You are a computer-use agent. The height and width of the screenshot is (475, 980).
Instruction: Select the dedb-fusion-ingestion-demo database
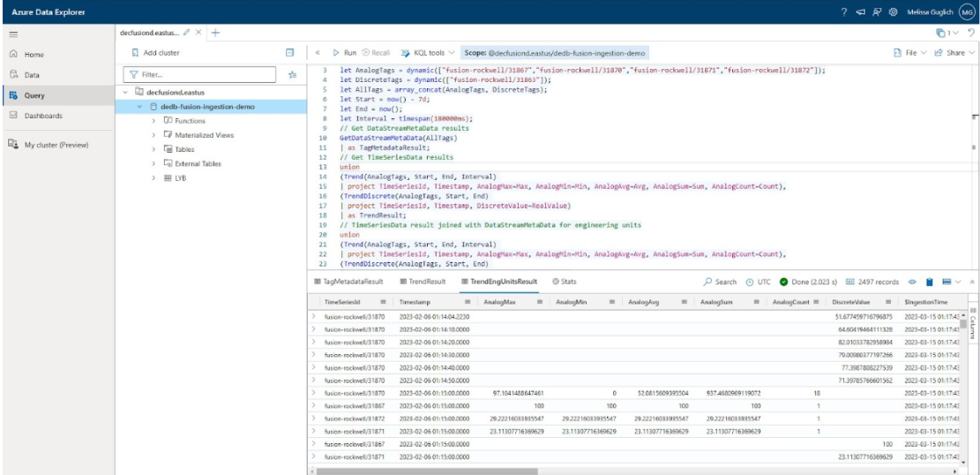click(207, 107)
